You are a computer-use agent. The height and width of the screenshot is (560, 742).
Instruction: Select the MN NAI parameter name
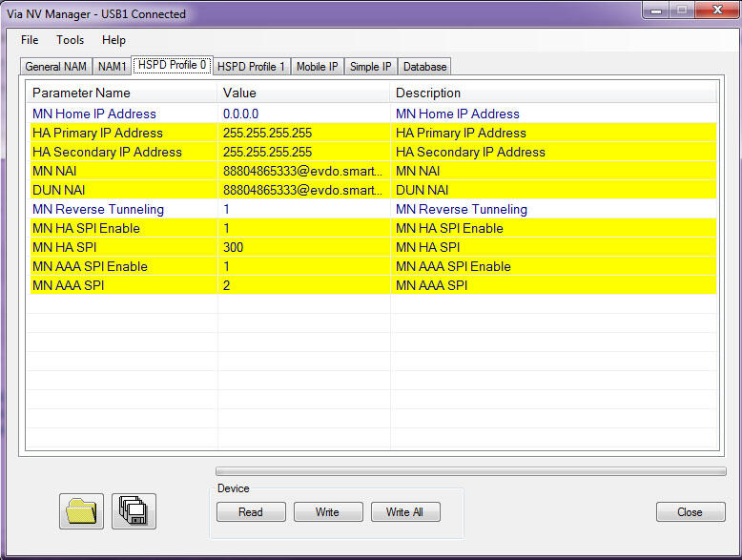point(54,171)
